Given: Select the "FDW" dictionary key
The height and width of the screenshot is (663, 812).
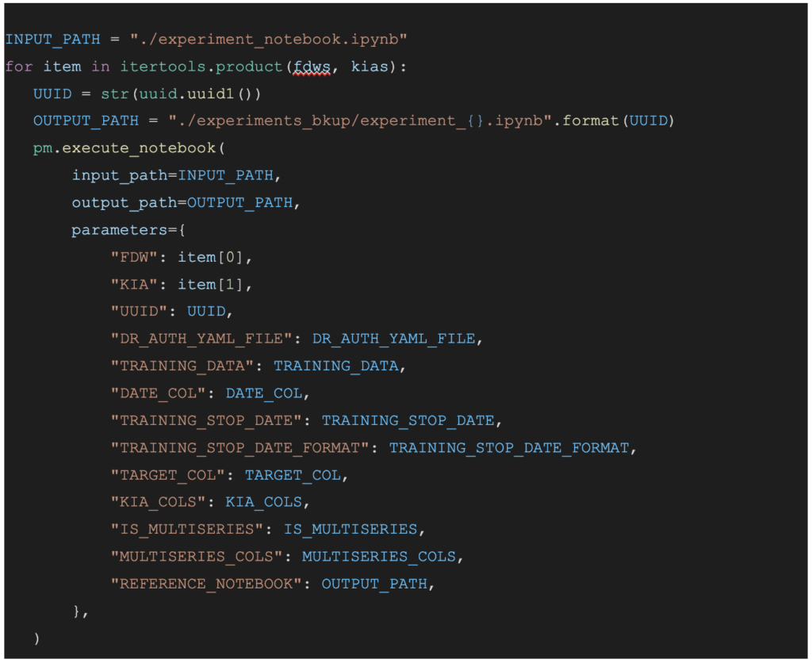Looking at the screenshot, I should tap(134, 257).
